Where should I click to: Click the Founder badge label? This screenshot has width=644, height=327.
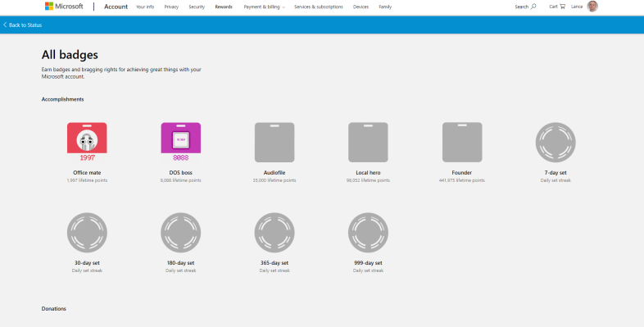tap(461, 173)
